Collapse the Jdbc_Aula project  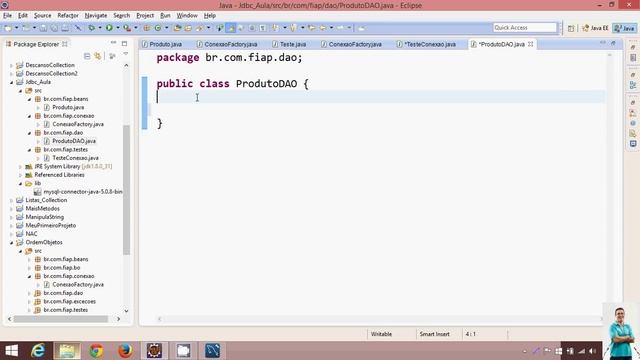point(11,82)
